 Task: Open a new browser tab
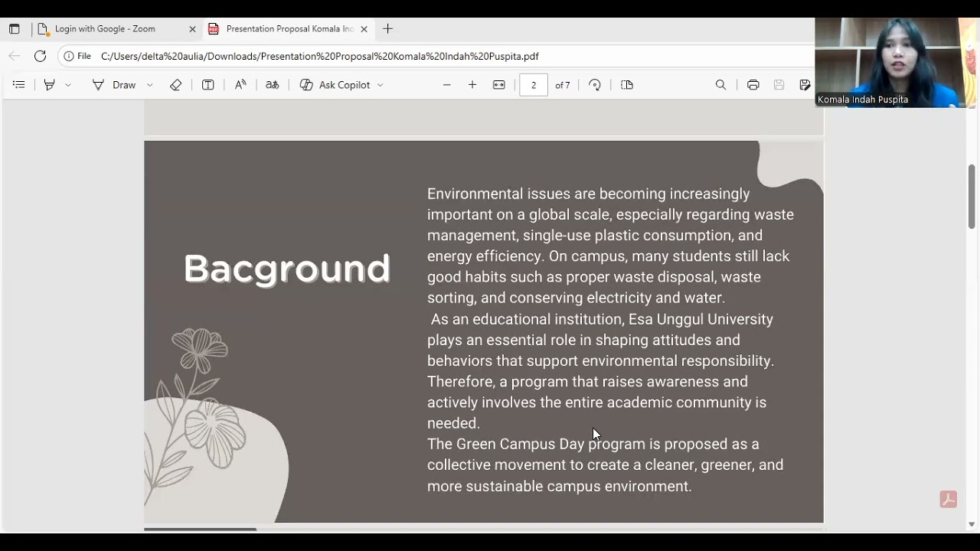pyautogui.click(x=387, y=29)
